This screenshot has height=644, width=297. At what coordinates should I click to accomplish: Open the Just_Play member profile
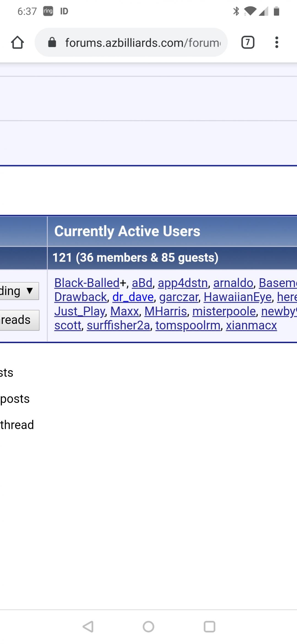(x=80, y=311)
